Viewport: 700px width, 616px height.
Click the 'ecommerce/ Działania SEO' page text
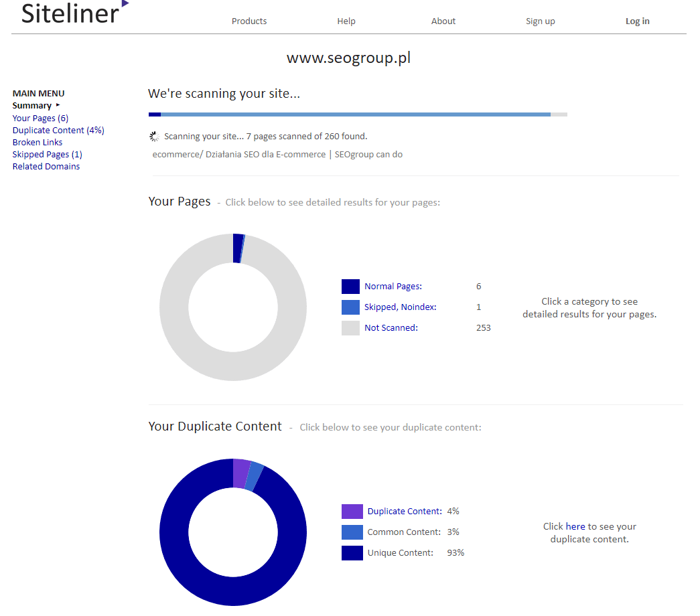(277, 155)
